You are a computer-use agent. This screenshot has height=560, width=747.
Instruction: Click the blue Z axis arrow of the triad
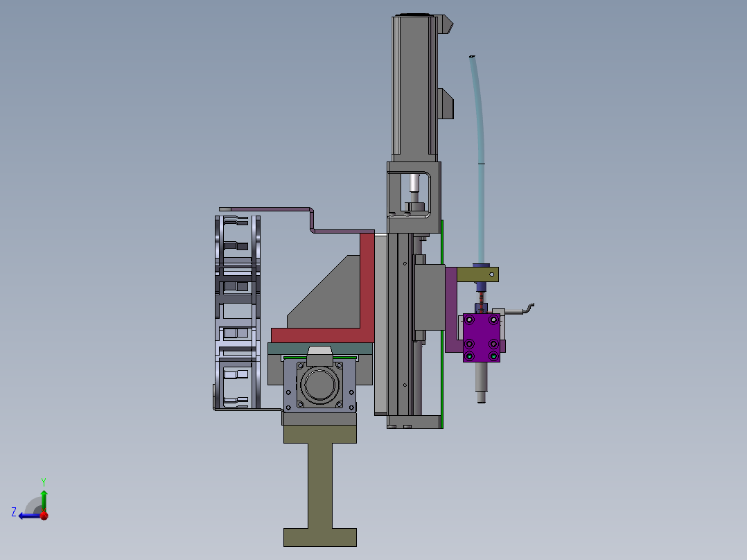coord(28,516)
